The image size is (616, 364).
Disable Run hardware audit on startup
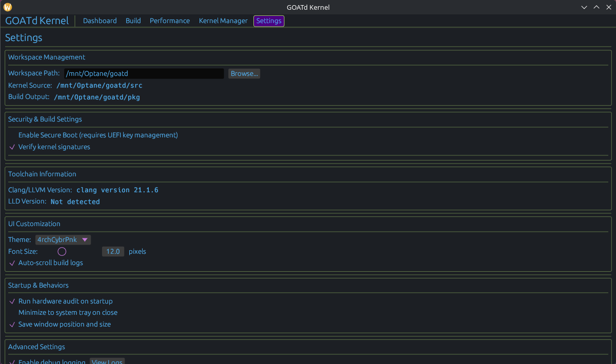point(13,301)
